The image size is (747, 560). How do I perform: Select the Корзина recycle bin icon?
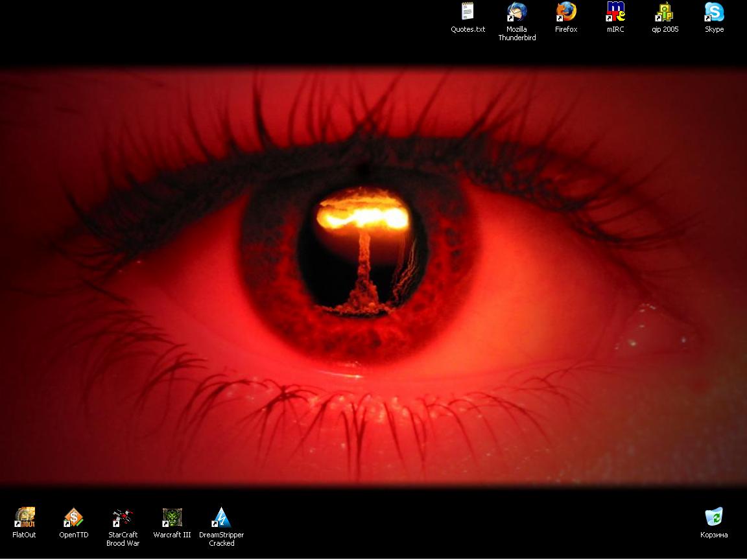714,517
